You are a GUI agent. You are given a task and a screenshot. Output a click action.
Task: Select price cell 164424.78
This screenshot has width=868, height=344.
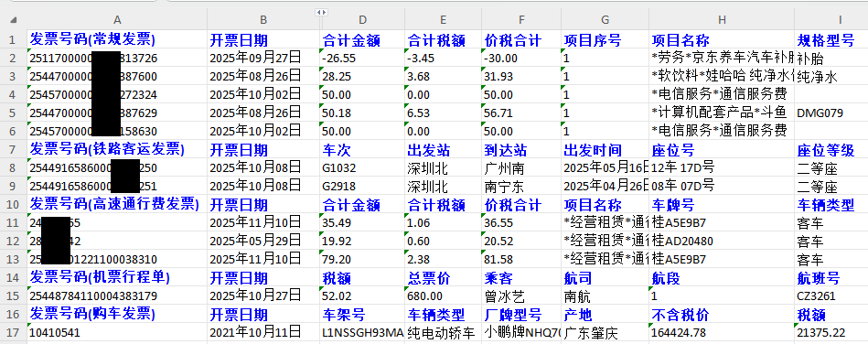click(x=722, y=332)
